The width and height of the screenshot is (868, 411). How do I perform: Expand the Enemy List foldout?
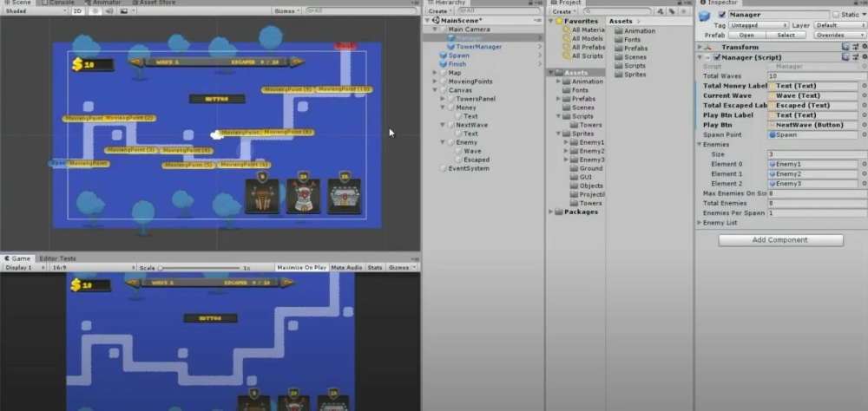(x=700, y=223)
